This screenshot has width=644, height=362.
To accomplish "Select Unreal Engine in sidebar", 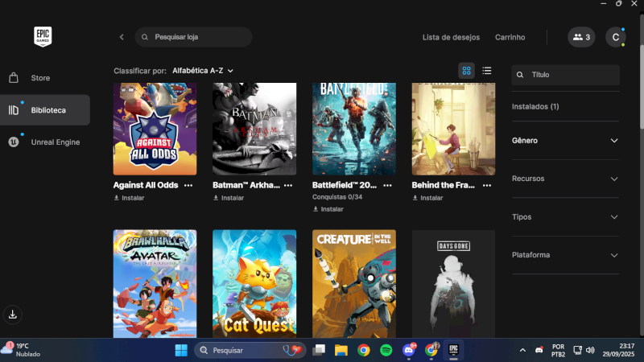I will [55, 142].
